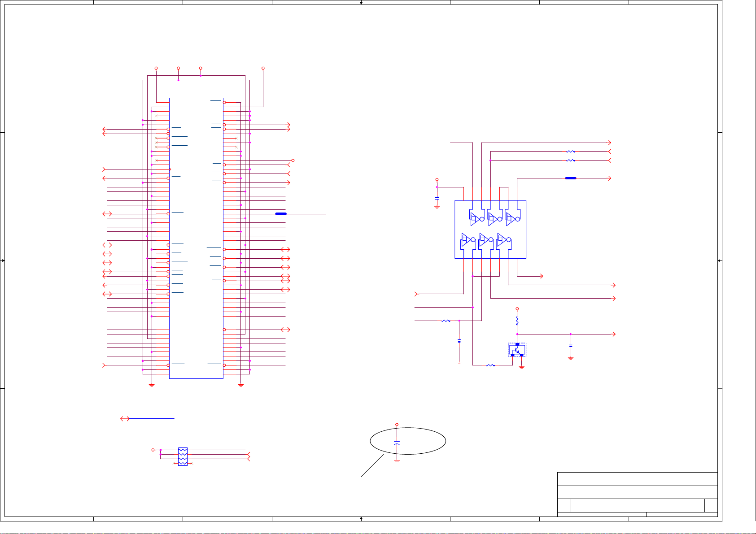Viewport: 756px width, 534px height.
Task: Select the top-left inverter gate in the hex IC
Action: pos(477,218)
